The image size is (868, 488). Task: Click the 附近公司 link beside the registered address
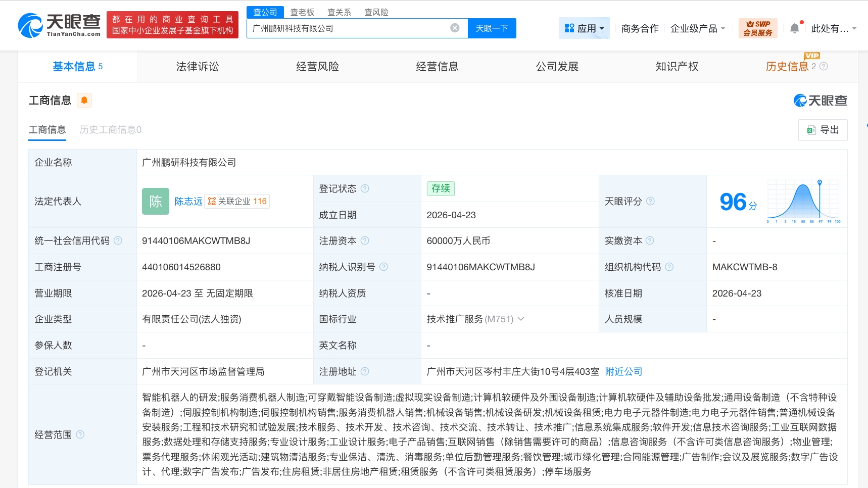click(623, 371)
